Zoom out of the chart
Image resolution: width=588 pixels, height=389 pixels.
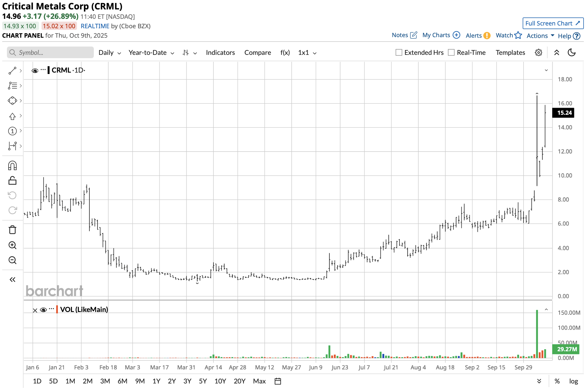pos(12,260)
